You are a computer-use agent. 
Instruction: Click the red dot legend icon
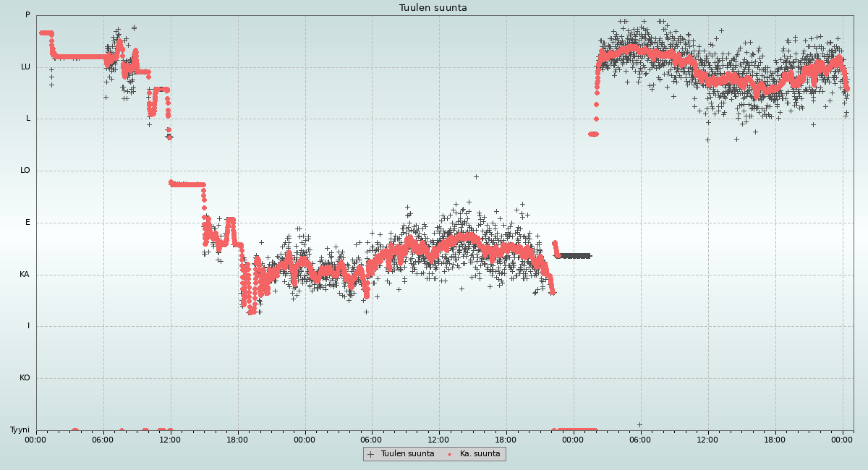pos(449,454)
